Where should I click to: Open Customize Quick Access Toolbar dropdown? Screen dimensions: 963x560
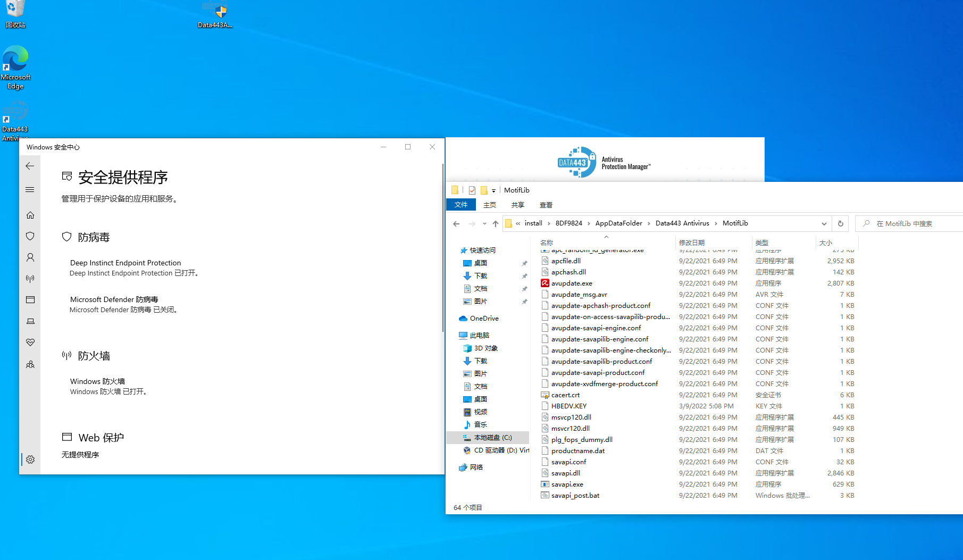tap(493, 190)
